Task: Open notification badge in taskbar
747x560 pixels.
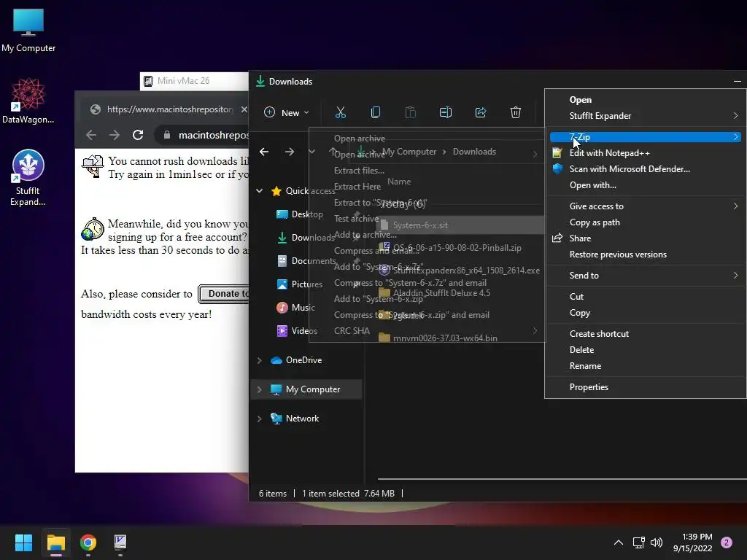Action: pyautogui.click(x=727, y=542)
